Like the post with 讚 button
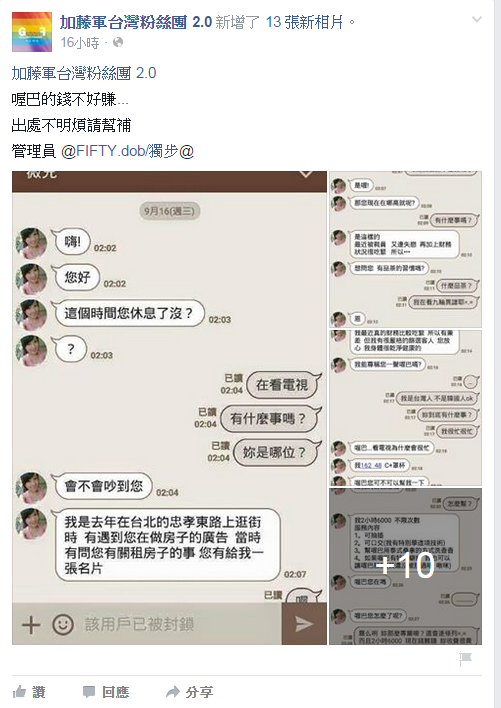This screenshot has height=708, width=501. coord(29,692)
